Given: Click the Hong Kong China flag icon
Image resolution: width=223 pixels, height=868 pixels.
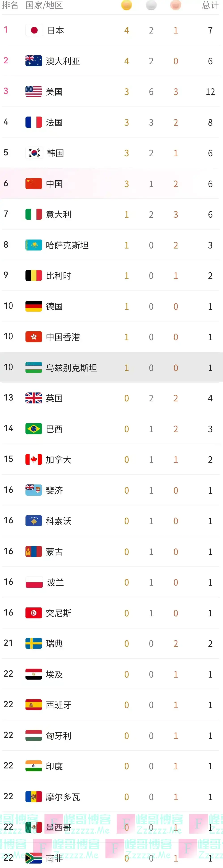Looking at the screenshot, I should (34, 336).
